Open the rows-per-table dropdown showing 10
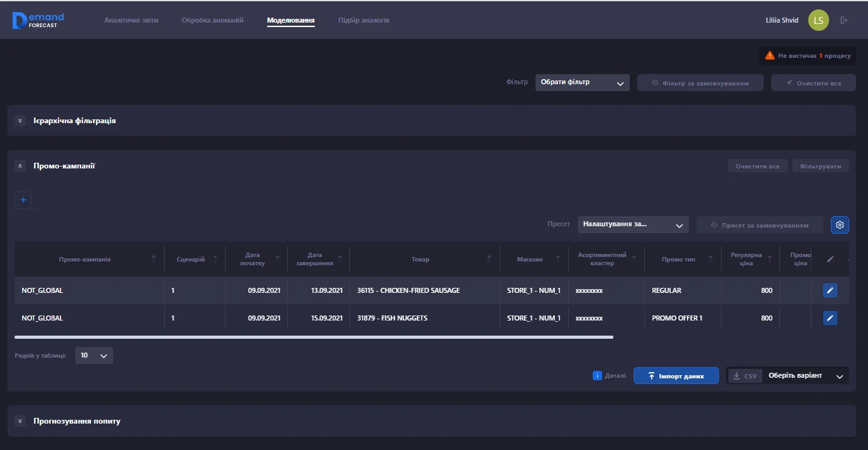 tap(94, 356)
